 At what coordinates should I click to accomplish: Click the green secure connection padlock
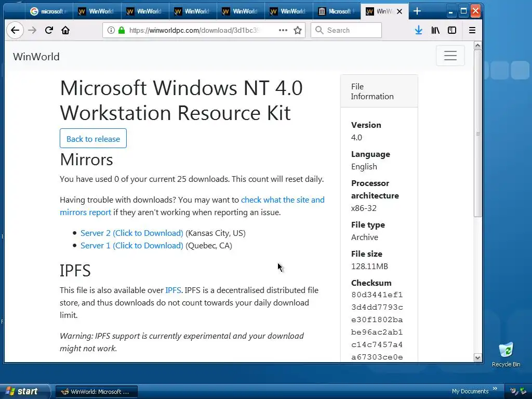[x=122, y=30]
